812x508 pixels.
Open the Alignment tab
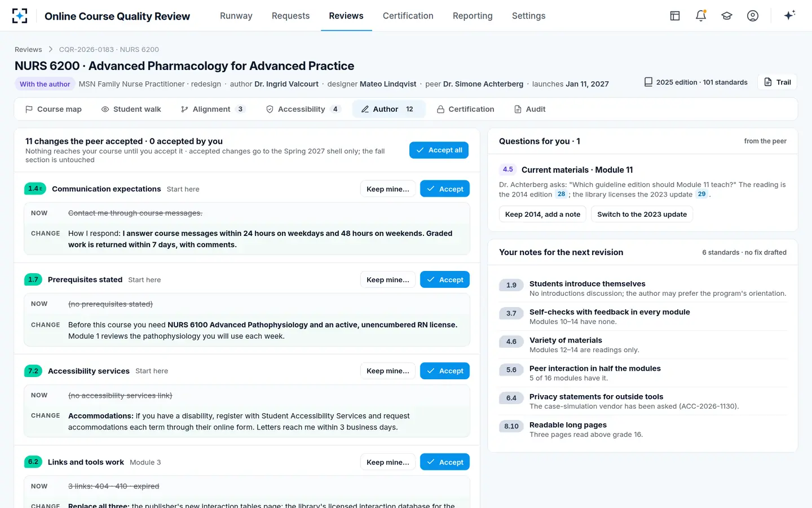tap(213, 109)
